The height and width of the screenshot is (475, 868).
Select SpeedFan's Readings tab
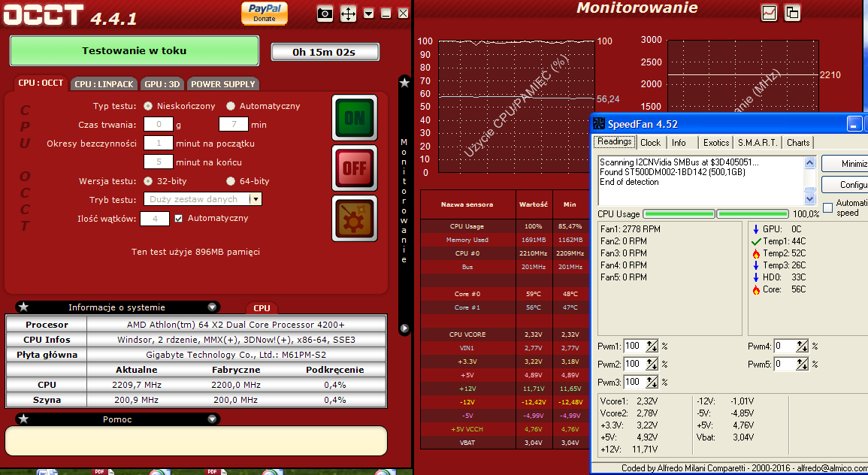(614, 142)
